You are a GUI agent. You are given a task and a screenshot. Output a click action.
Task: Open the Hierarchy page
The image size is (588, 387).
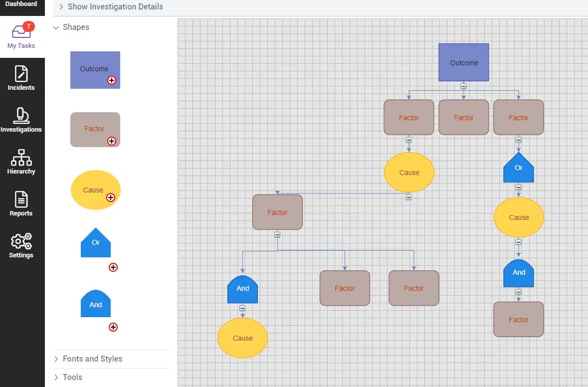[x=21, y=162]
